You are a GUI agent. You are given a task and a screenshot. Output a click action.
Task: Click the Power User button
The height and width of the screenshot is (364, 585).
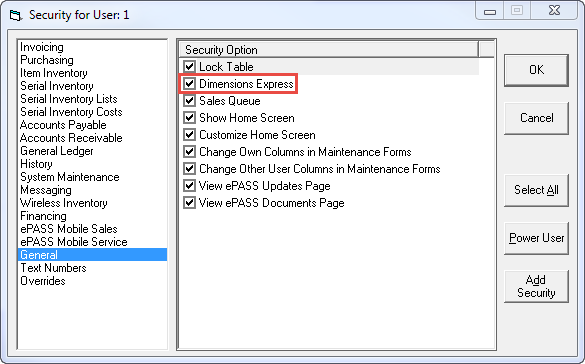536,238
